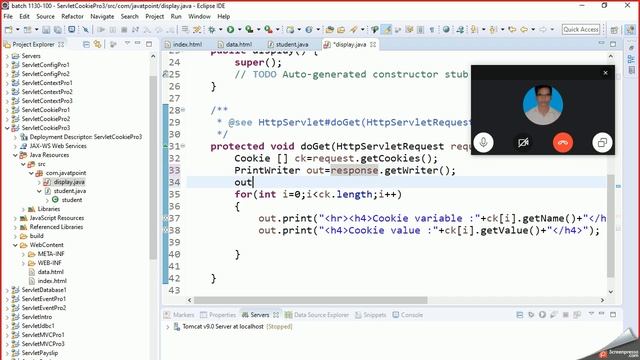The width and height of the screenshot is (640, 360).
Task: Toggle the camera in call overlay
Action: tap(523, 142)
